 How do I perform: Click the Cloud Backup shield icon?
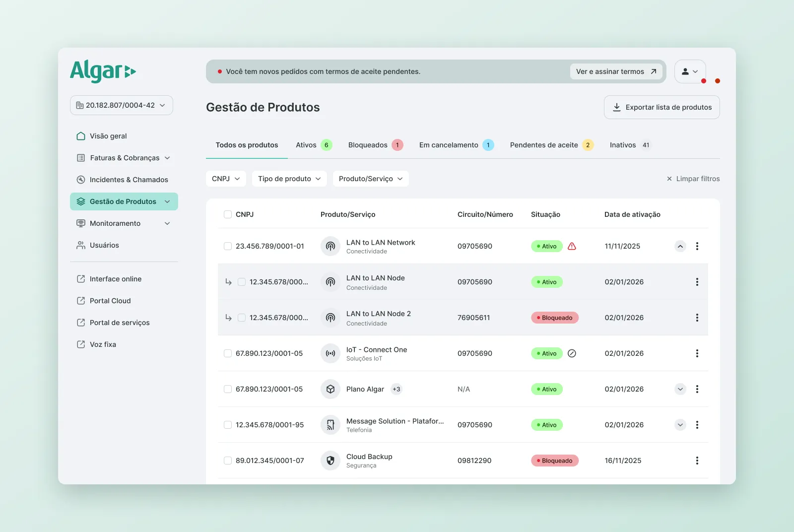click(x=330, y=461)
